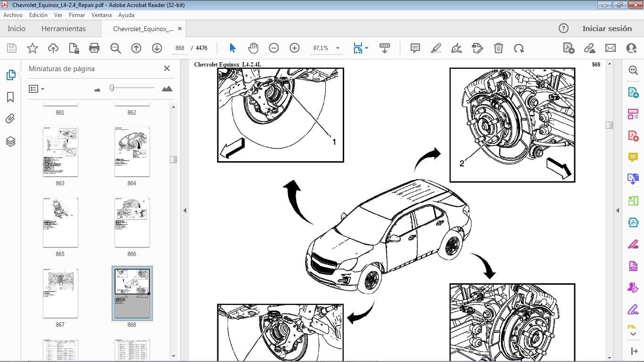
Task: Open the sign document pen tool
Action: pos(457,48)
